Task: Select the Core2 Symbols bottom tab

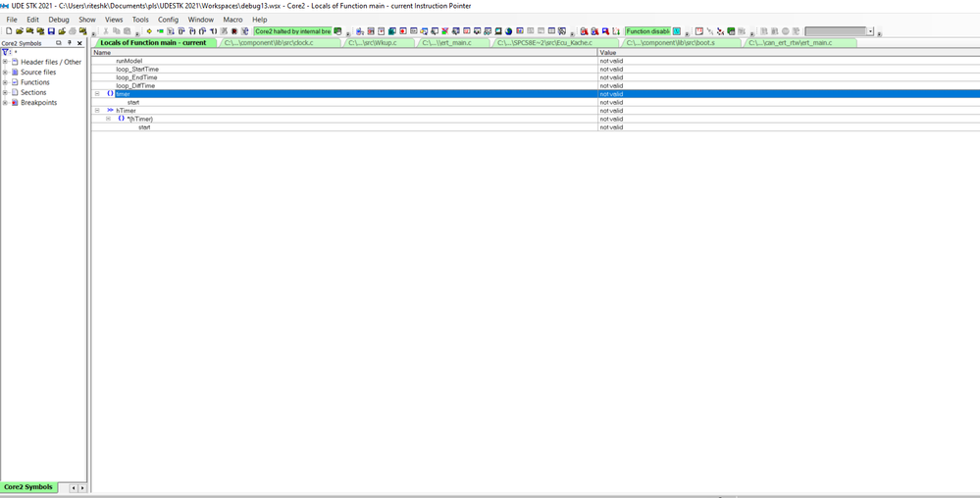Action: click(x=28, y=487)
